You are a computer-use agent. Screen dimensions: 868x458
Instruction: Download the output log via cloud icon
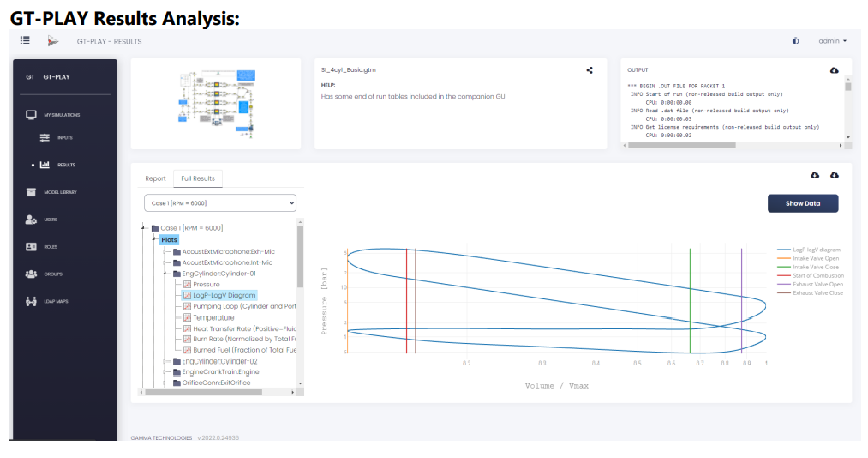point(835,70)
